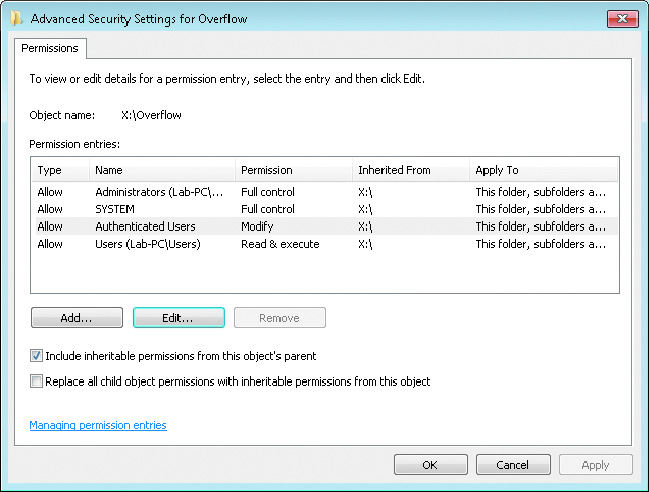Image resolution: width=649 pixels, height=492 pixels.
Task: Click the Add... button
Action: 77,318
